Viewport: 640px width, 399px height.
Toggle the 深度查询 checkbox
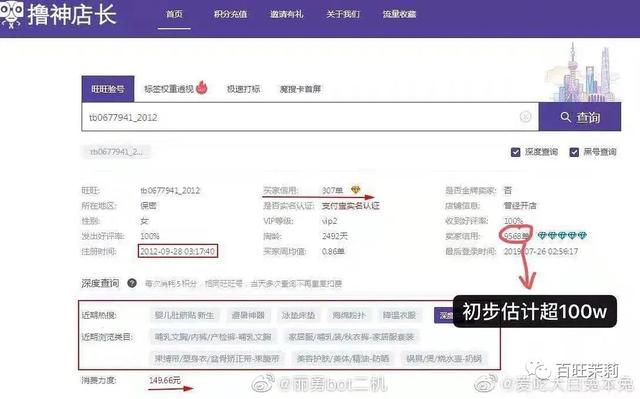click(x=516, y=152)
